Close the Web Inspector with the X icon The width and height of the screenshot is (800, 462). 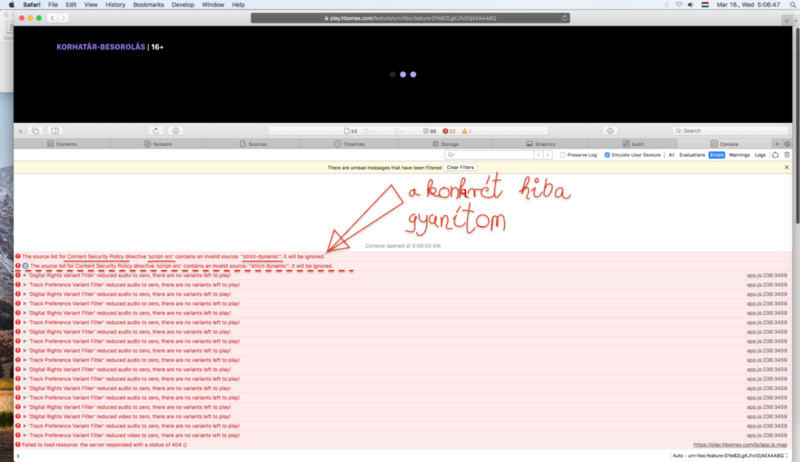click(x=20, y=131)
